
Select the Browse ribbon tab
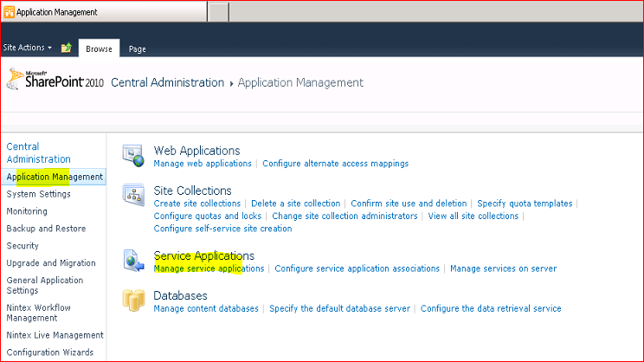(x=99, y=48)
